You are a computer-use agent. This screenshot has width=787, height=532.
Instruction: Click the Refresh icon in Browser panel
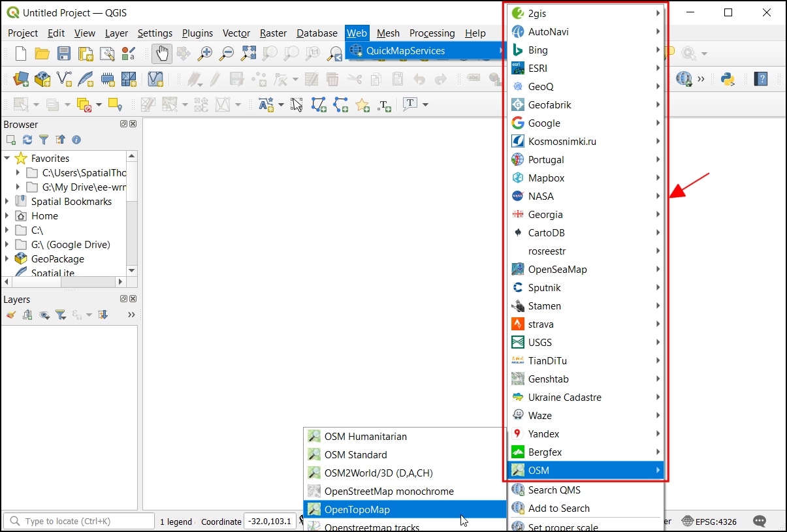[27, 140]
